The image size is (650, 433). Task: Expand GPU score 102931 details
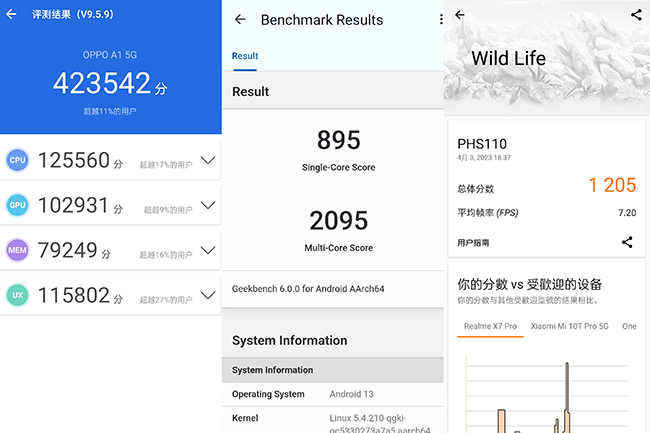click(208, 205)
